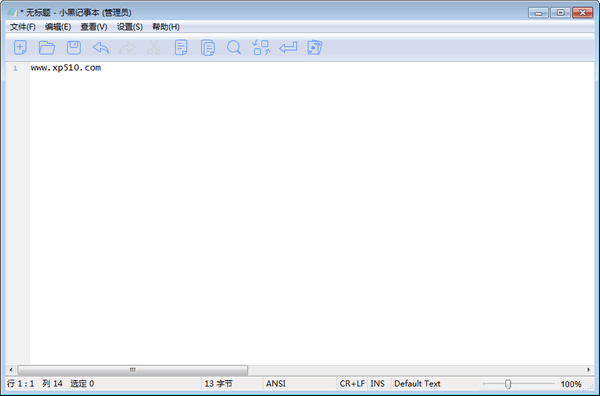This screenshot has width=600, height=396.
Task: Click the Replace squares icon
Action: point(261,48)
